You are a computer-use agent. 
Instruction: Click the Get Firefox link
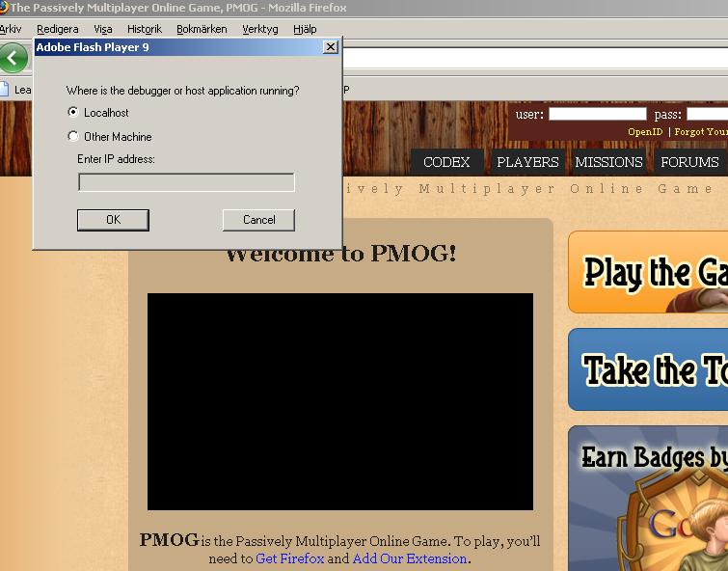click(x=289, y=558)
